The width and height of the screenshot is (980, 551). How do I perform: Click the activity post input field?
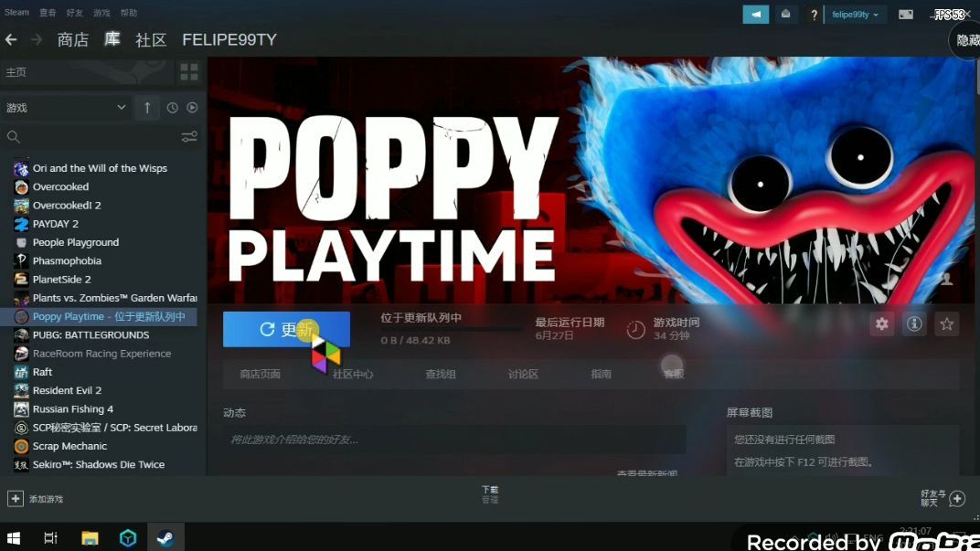(x=454, y=440)
